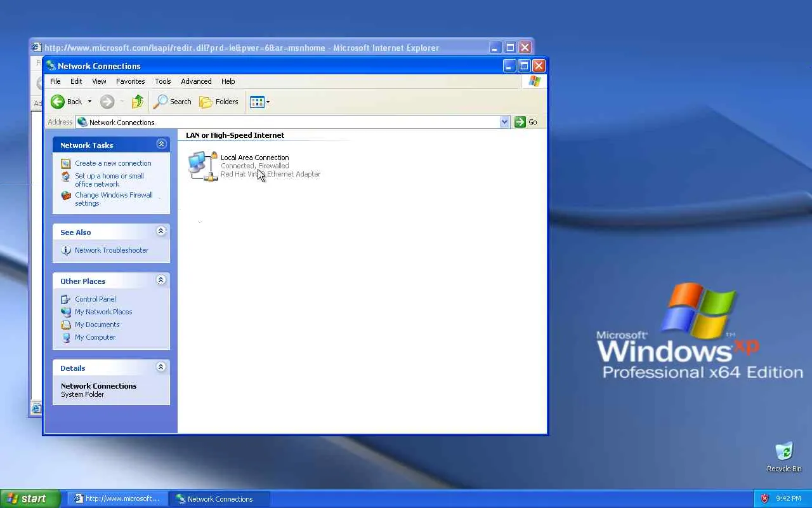Click the "Other Places" panel heading
812x508 pixels.
point(83,281)
